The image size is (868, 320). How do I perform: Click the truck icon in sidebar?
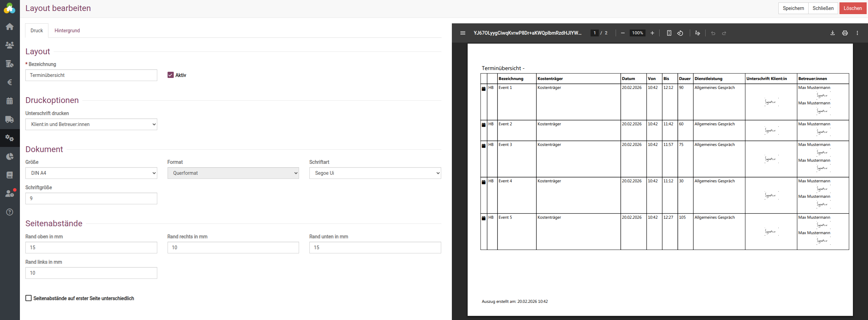click(10, 119)
